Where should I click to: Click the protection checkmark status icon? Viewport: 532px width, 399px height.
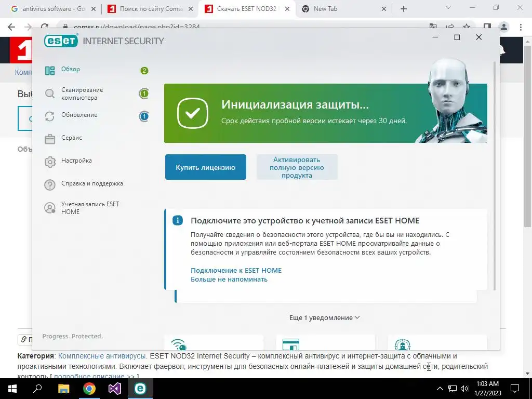tap(193, 113)
